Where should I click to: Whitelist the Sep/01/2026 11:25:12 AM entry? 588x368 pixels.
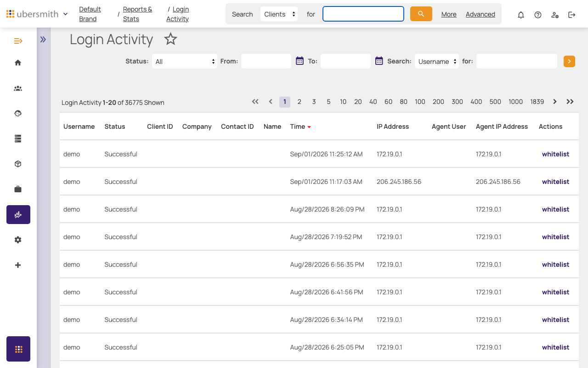click(555, 154)
